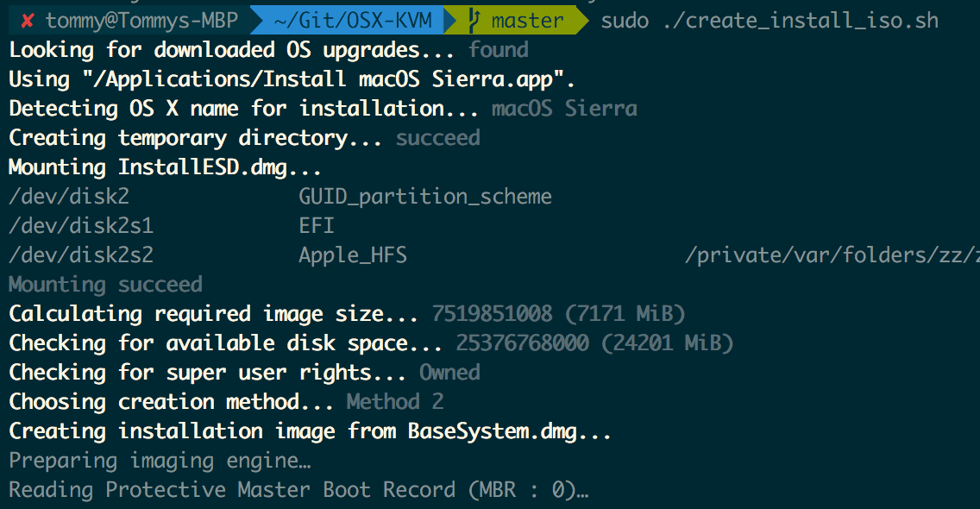Click the GUID_partition_scheme text
The width and height of the screenshot is (980, 509).
(x=425, y=197)
